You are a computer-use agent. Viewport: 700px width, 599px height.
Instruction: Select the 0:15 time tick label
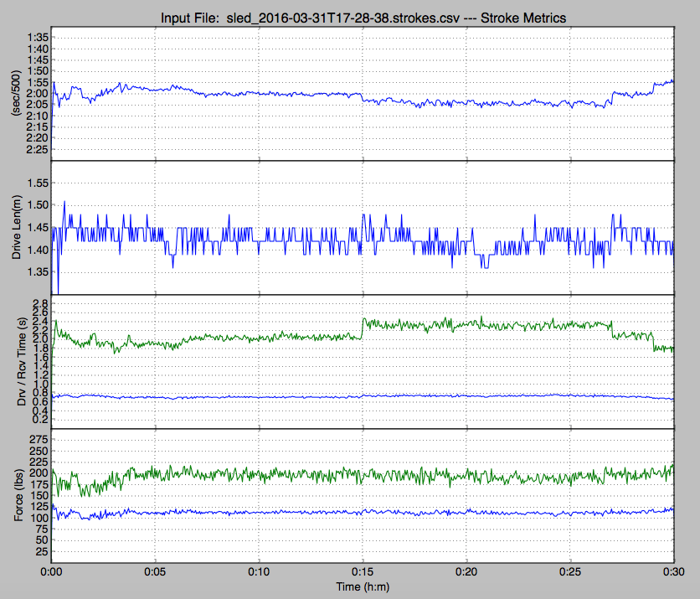pos(363,576)
